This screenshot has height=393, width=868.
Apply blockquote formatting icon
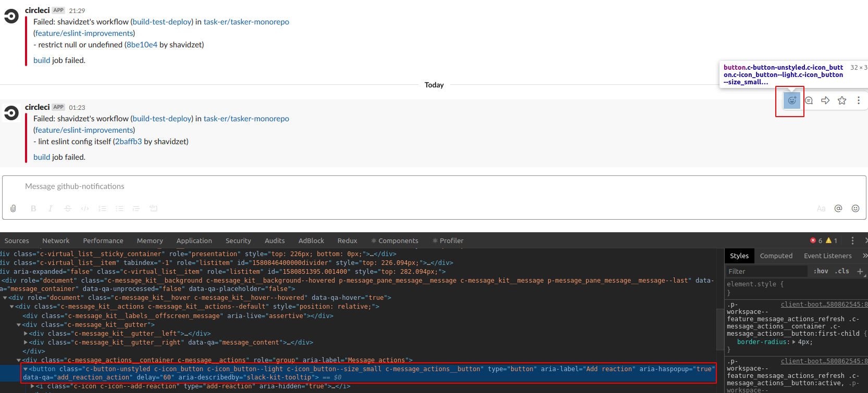tap(136, 208)
